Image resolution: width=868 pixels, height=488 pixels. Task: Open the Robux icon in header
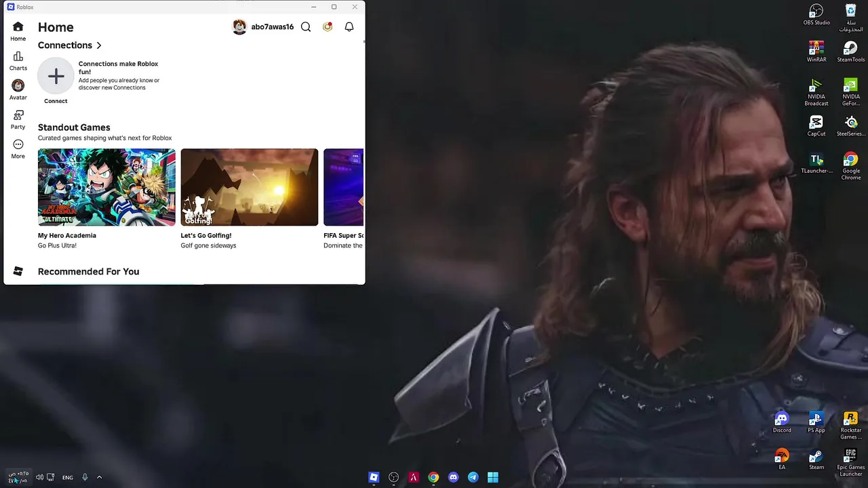328,27
